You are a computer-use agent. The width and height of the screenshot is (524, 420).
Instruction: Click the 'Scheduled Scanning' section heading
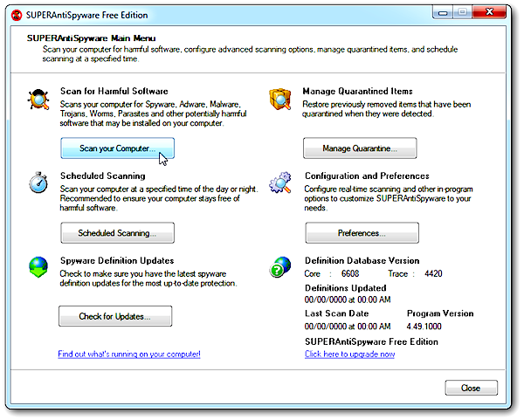pos(103,176)
